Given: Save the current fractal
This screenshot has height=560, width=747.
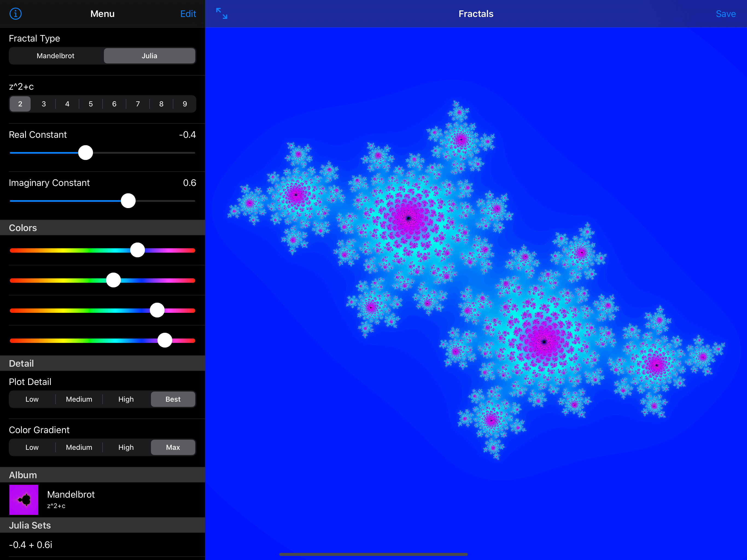Looking at the screenshot, I should point(725,14).
